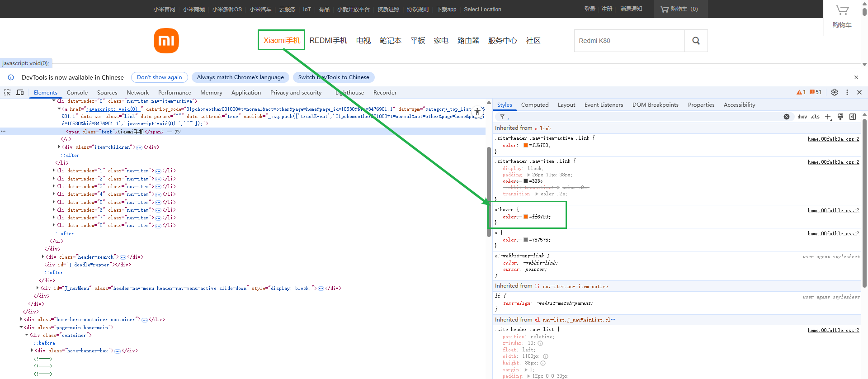Image resolution: width=868 pixels, height=379 pixels.
Task: Expand the ellipsis badge of the J_navMenu div
Action: pyautogui.click(x=321, y=288)
